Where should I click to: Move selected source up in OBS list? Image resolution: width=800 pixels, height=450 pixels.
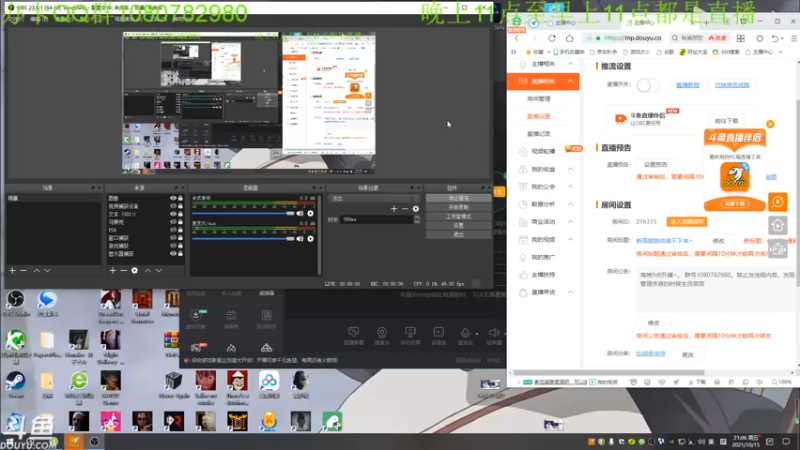147,270
